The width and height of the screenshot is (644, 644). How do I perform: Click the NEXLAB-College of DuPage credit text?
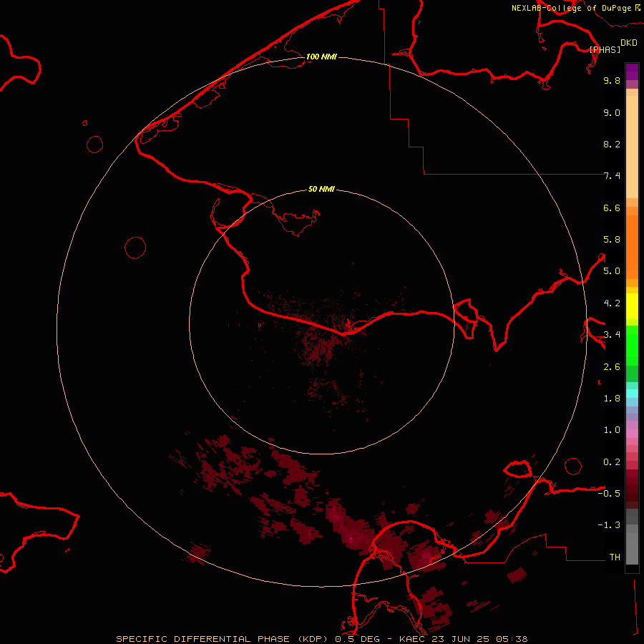tap(572, 8)
